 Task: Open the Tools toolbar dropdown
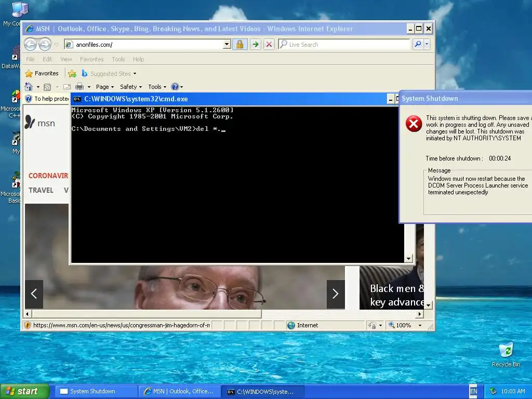[x=157, y=87]
